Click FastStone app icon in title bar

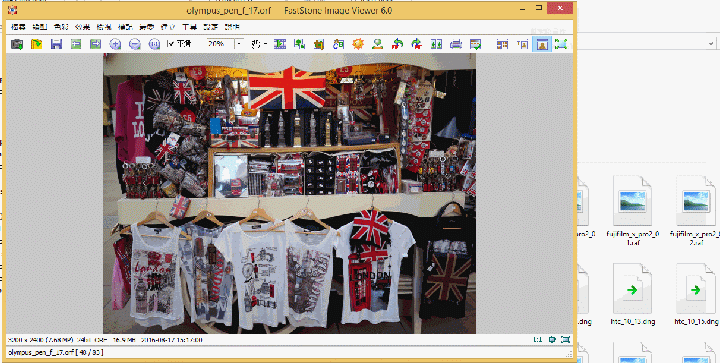12,10
